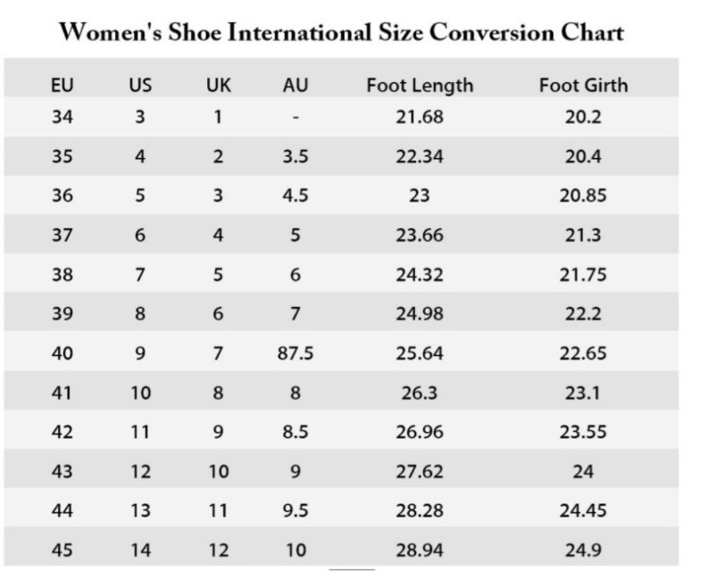Image resolution: width=706 pixels, height=588 pixels.
Task: Click the Foot Length column header
Action: point(419,86)
